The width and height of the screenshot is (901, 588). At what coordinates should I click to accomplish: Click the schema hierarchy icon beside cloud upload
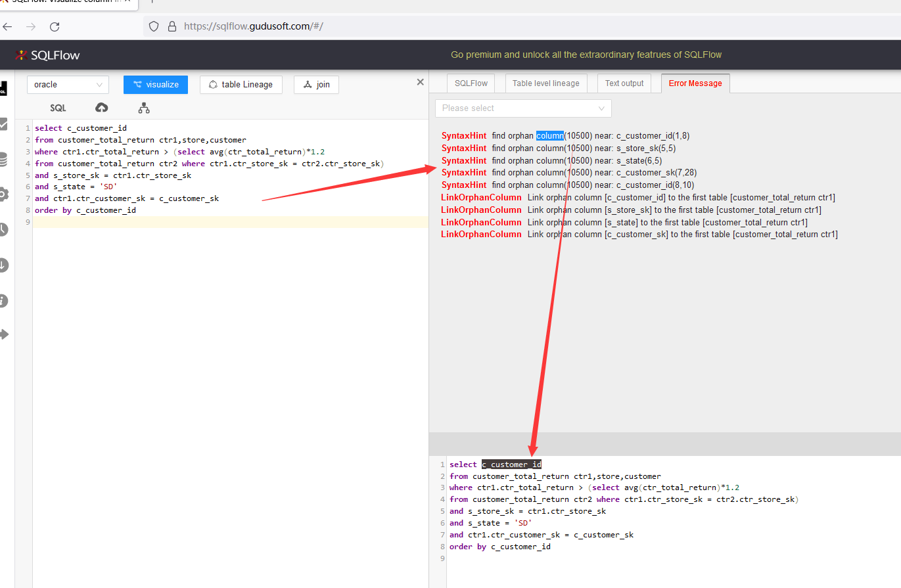tap(144, 107)
